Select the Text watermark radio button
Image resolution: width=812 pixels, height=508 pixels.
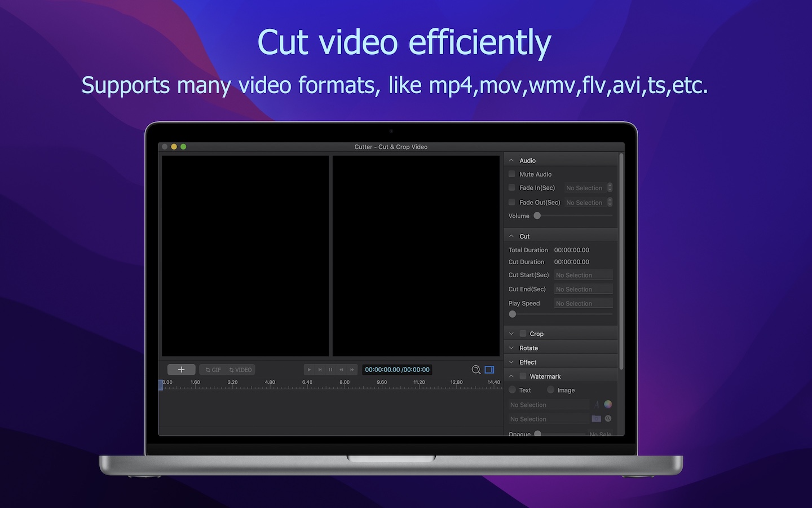(x=512, y=390)
